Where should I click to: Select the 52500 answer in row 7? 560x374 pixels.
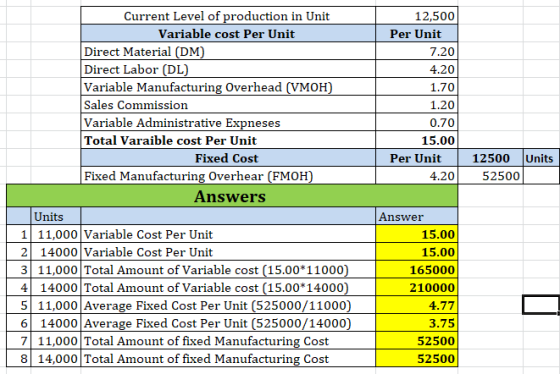point(416,340)
